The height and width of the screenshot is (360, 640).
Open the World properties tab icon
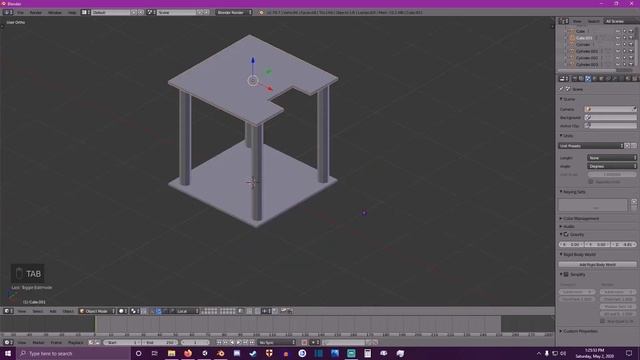pos(594,78)
